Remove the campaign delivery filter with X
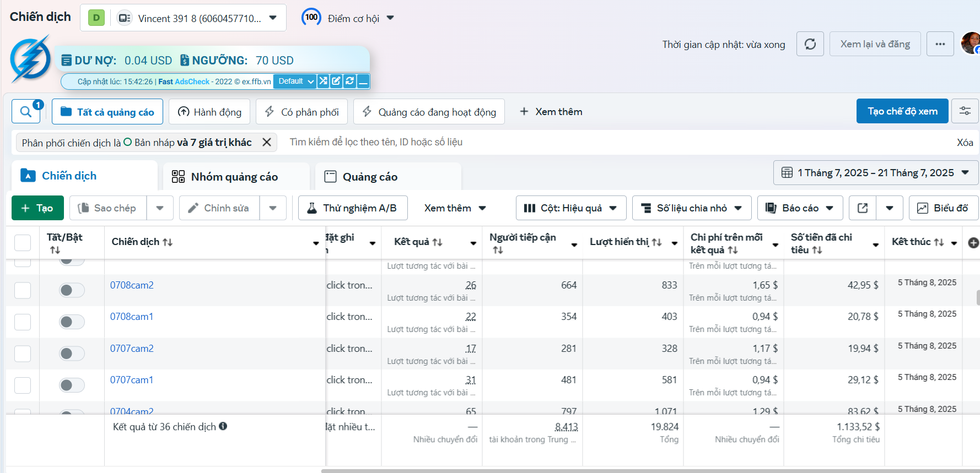980x473 pixels. 267,142
